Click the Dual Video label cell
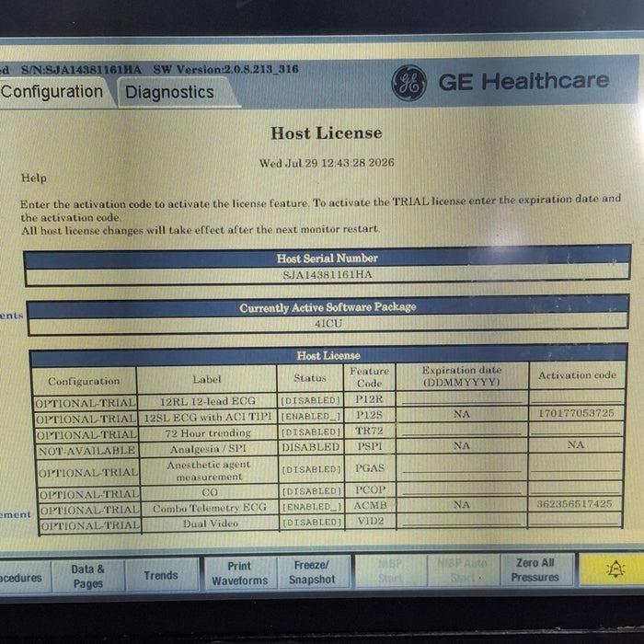Viewport: 644px width, 644px height. [211, 523]
